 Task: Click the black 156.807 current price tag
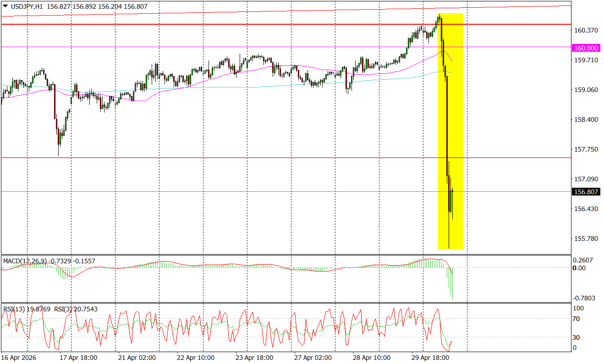click(586, 192)
